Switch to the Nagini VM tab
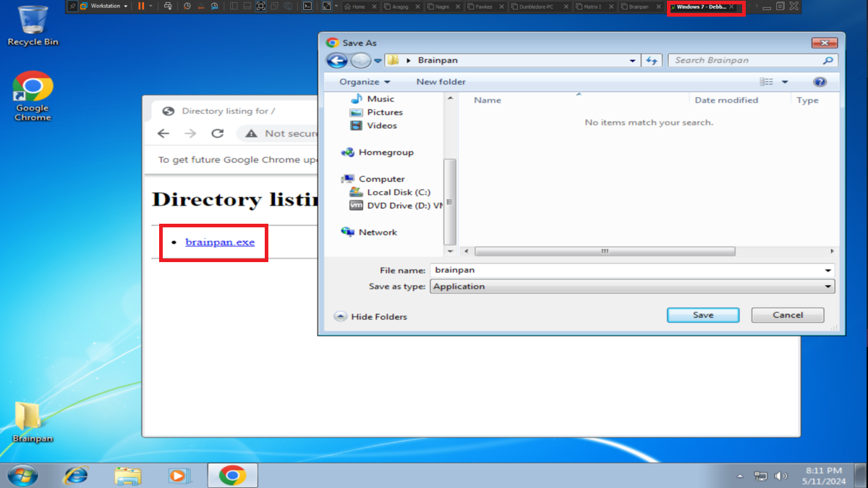The width and height of the screenshot is (868, 488). click(x=443, y=7)
